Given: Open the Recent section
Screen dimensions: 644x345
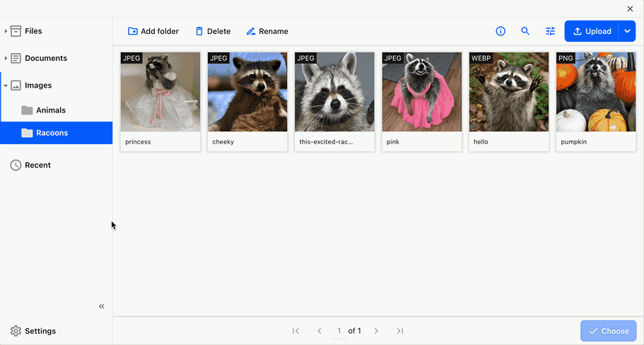Looking at the screenshot, I should (x=37, y=165).
